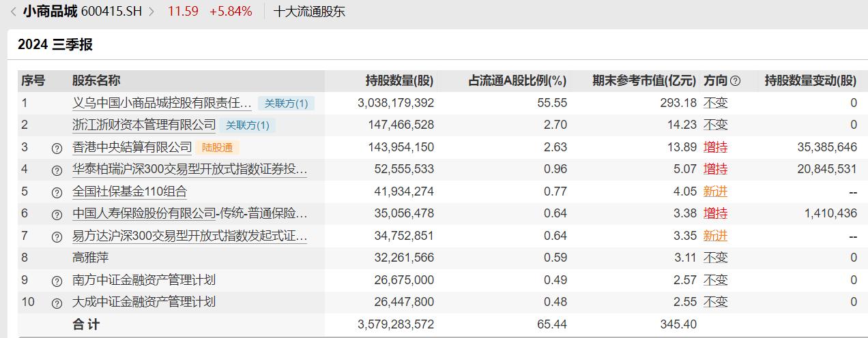Viewport: 868px width, 338px height.
Task: Open shareholder 香港中央結算有限公司 link
Action: 132,147
